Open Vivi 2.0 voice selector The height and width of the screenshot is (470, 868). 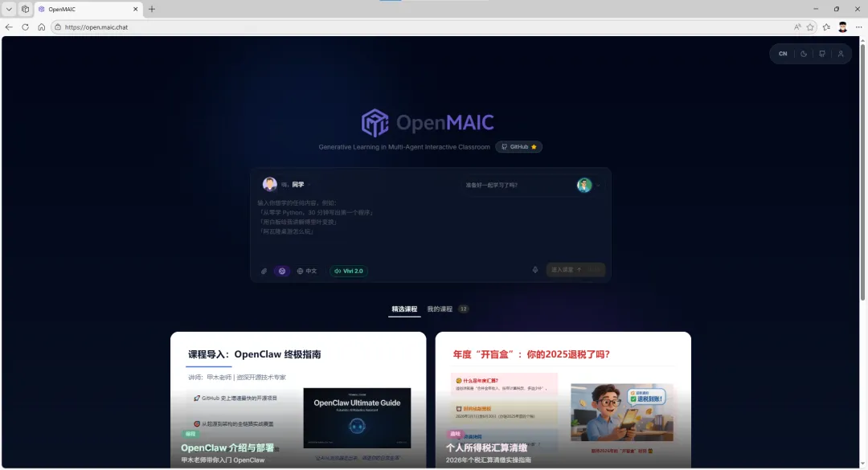tap(349, 272)
